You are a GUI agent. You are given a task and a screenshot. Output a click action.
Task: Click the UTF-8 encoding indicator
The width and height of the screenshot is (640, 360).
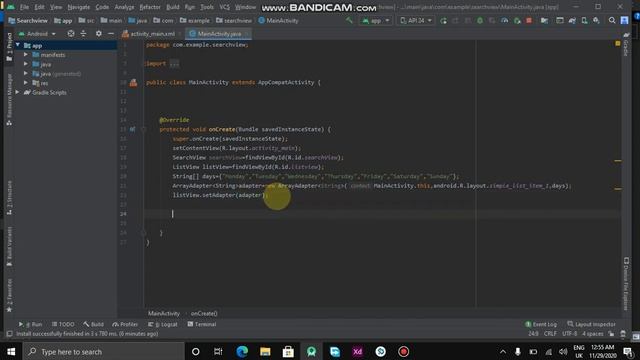[569, 333]
